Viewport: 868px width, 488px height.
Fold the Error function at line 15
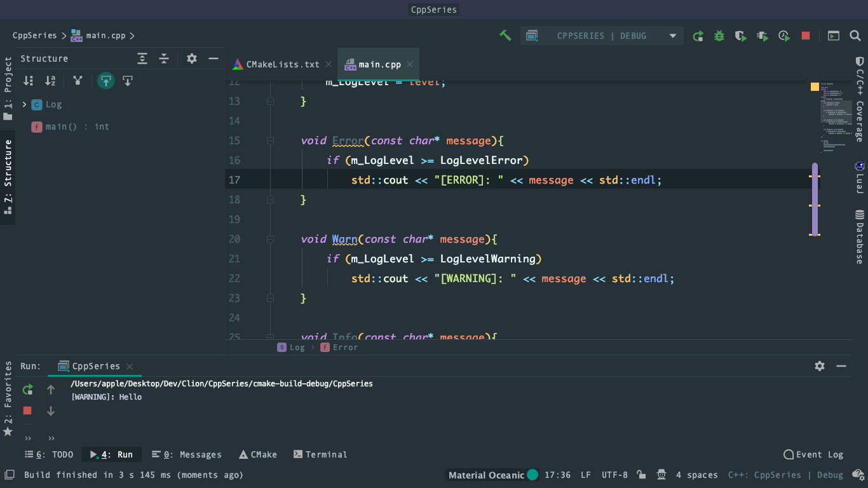[x=270, y=140]
